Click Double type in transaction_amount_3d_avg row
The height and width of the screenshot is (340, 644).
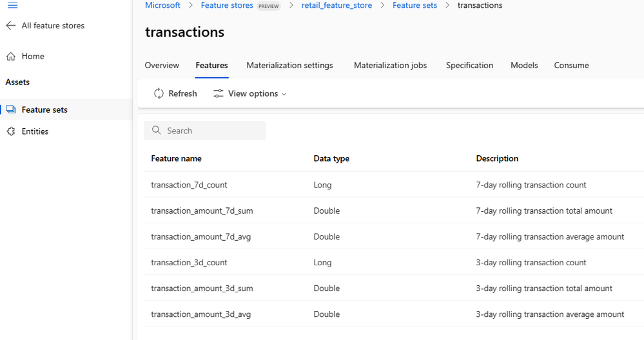pyautogui.click(x=327, y=314)
